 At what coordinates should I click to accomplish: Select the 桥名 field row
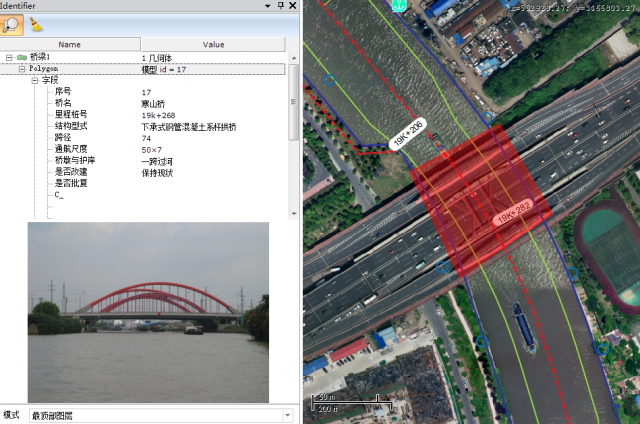tap(64, 103)
